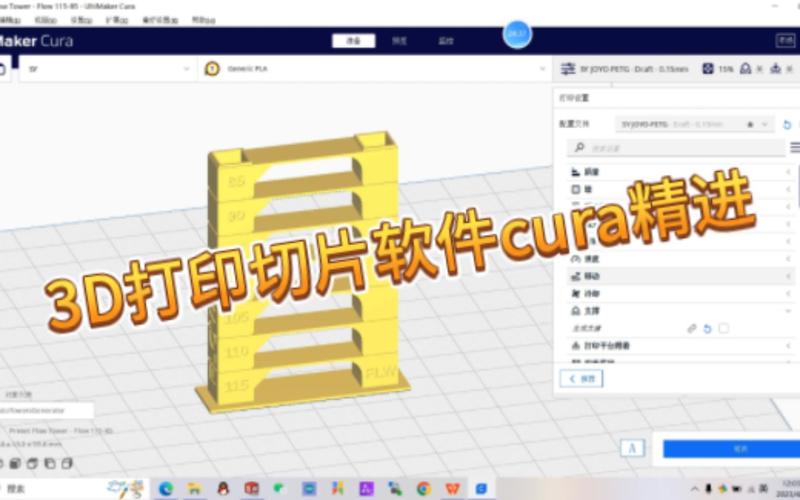Select the front view cube icon

pyautogui.click(x=15, y=463)
